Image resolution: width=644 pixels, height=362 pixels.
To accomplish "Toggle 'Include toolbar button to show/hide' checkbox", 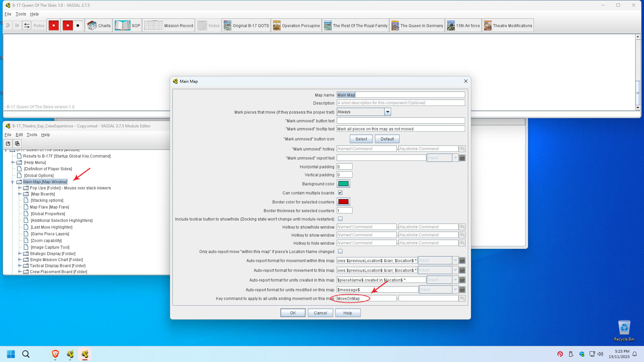I will pyautogui.click(x=340, y=219).
